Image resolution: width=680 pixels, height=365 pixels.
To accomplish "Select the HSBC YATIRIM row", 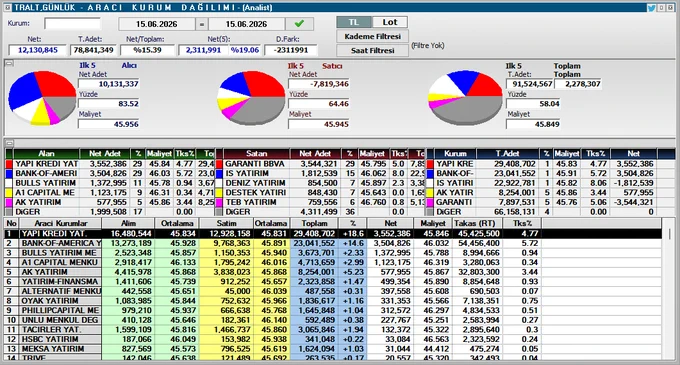I will [333, 339].
